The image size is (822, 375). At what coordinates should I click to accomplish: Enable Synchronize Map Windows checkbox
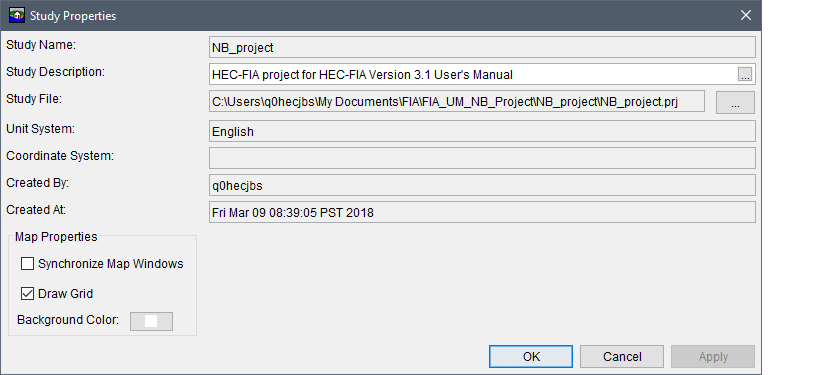(x=27, y=263)
